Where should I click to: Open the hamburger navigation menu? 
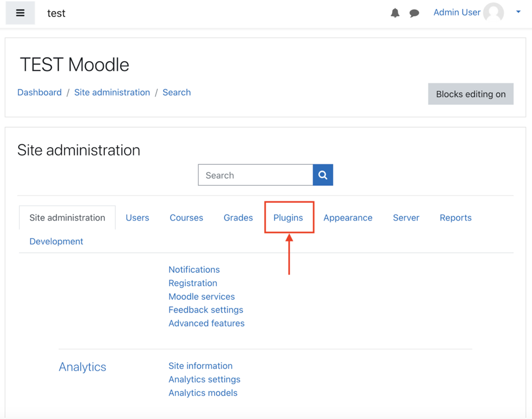pos(20,13)
